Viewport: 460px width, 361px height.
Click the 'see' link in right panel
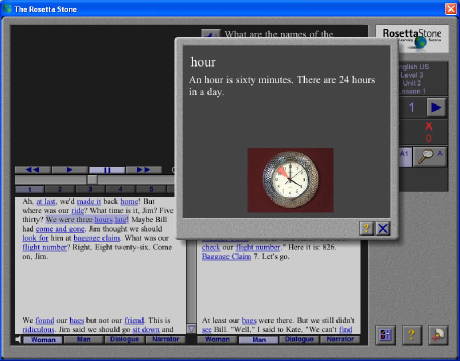(207, 329)
